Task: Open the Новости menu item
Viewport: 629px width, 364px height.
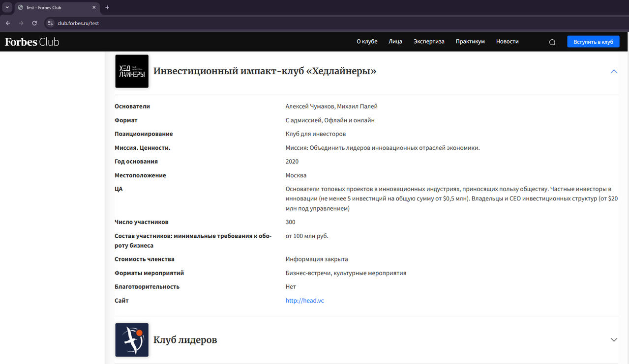Action: 508,42
